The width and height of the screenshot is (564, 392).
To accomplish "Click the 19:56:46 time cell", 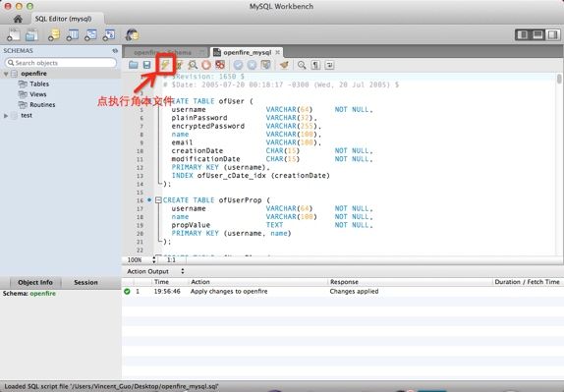I will (x=167, y=292).
